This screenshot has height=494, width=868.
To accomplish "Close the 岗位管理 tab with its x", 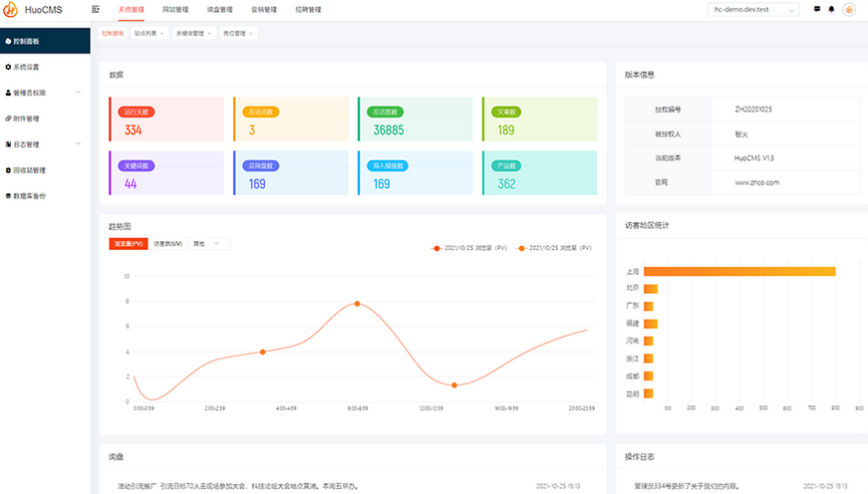I will [x=251, y=34].
